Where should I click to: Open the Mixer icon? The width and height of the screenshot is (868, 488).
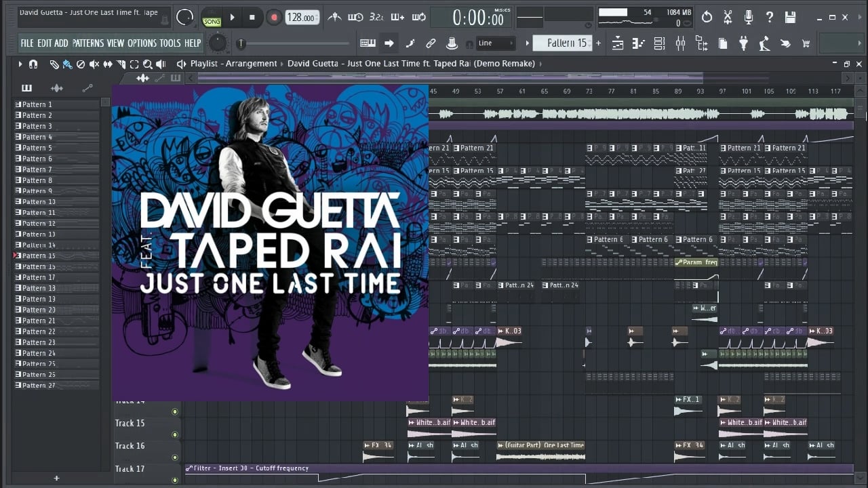click(681, 44)
